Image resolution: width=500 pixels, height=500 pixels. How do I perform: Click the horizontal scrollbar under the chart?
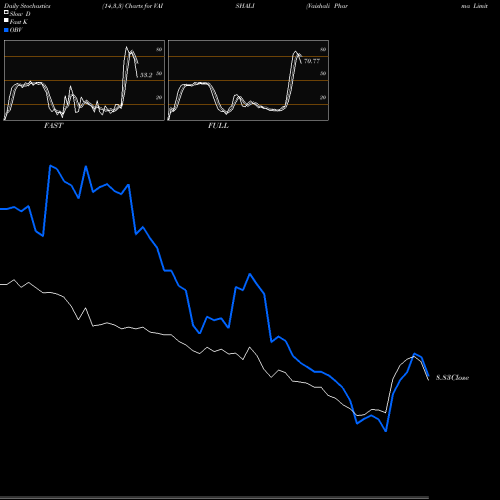tap(214, 498)
